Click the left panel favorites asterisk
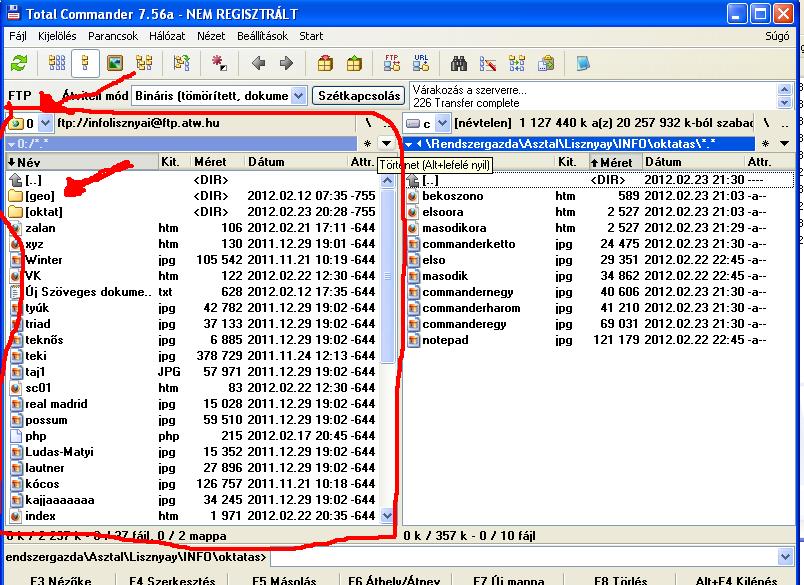This screenshot has height=585, width=804. (367, 144)
